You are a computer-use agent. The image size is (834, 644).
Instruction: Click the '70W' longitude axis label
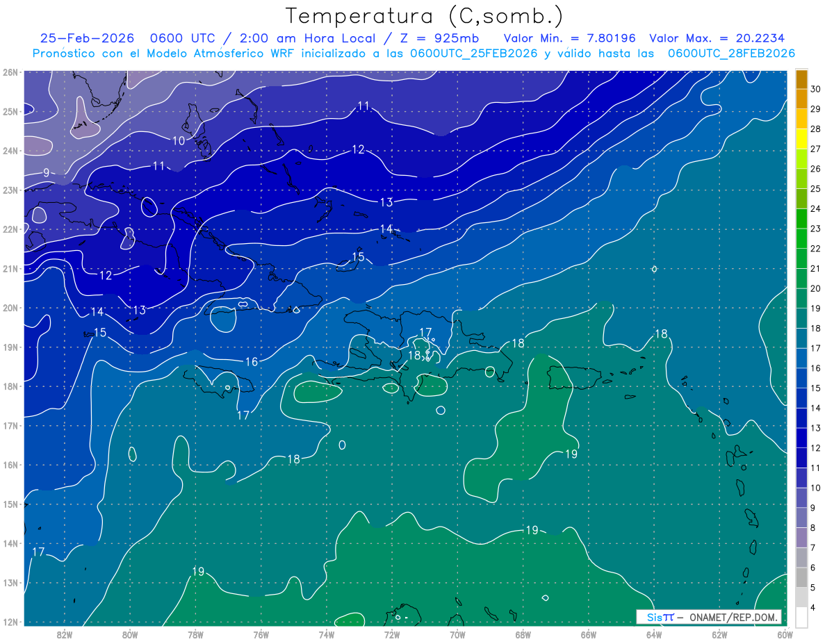coord(457,634)
